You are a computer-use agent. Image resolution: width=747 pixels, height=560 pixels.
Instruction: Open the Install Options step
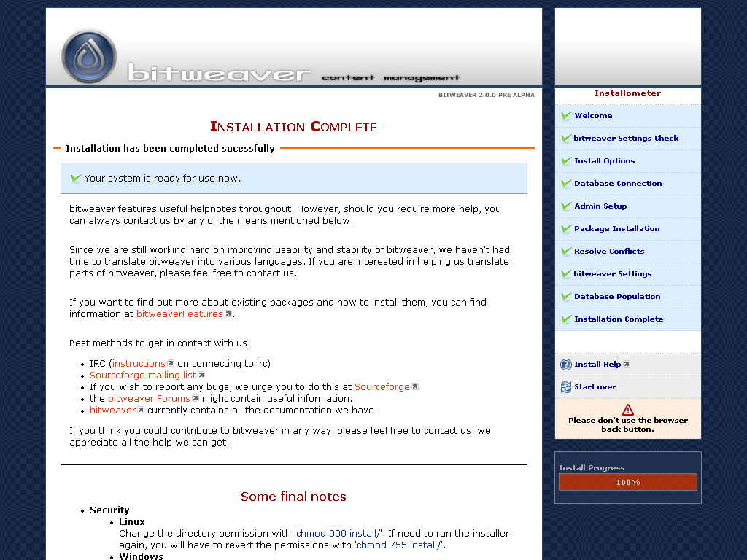[605, 161]
